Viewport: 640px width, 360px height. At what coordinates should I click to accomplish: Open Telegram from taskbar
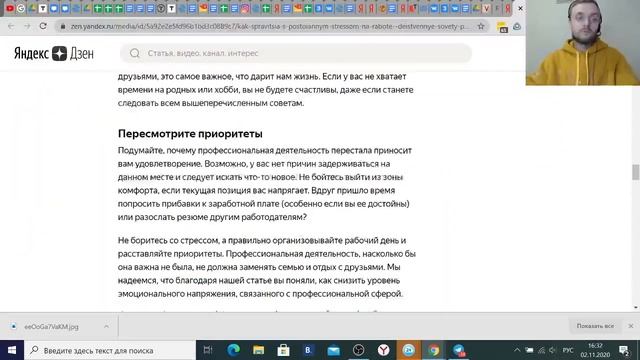(459, 350)
